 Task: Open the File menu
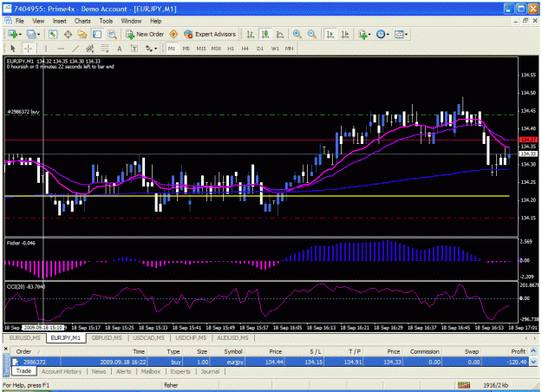(20, 21)
